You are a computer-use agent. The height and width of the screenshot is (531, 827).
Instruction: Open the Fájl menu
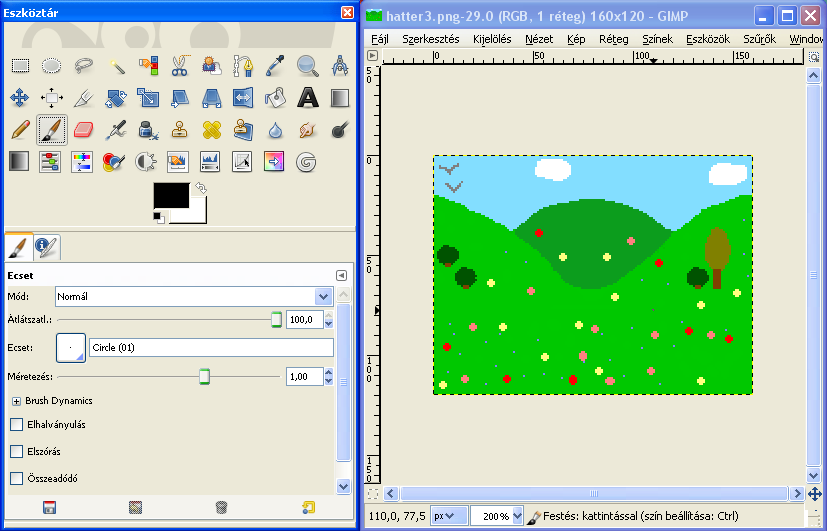(380, 39)
